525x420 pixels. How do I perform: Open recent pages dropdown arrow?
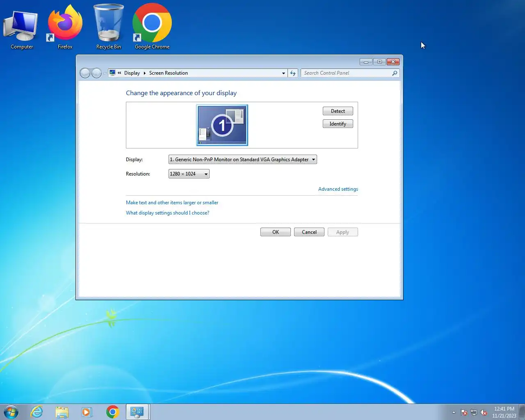point(105,73)
